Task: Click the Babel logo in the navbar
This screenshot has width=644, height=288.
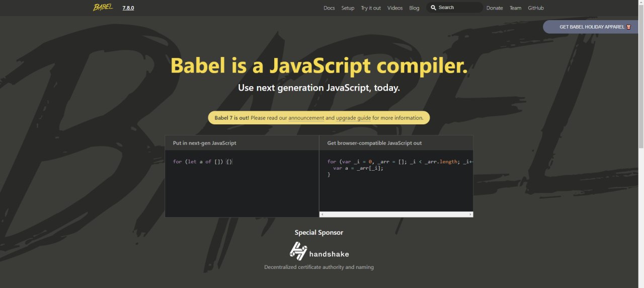Action: [103, 8]
